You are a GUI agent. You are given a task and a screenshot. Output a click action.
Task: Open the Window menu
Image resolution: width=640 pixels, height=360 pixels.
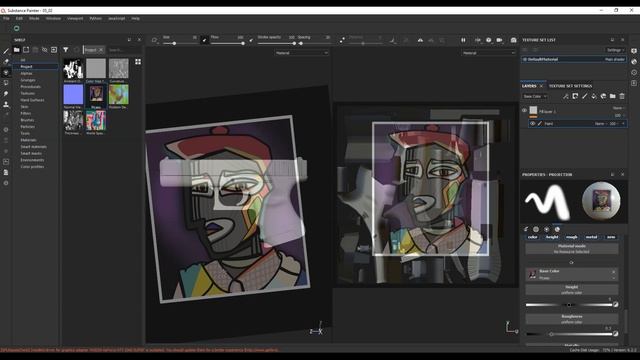53,18
